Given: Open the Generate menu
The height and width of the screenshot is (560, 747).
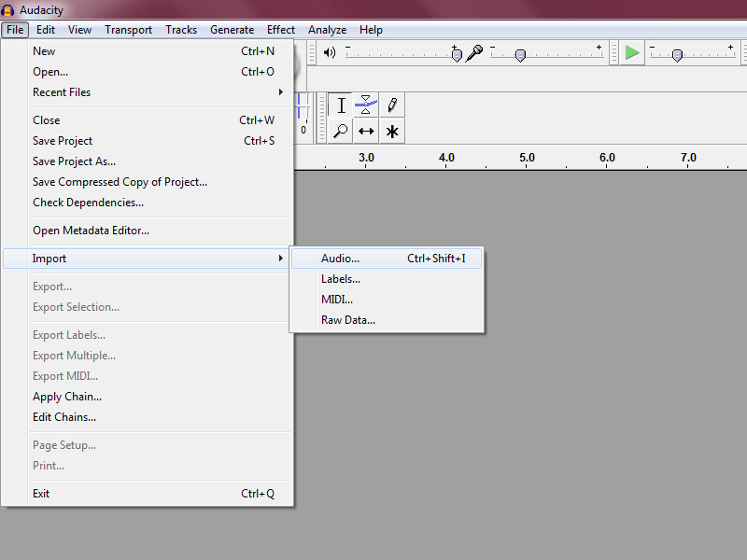Looking at the screenshot, I should pos(232,30).
